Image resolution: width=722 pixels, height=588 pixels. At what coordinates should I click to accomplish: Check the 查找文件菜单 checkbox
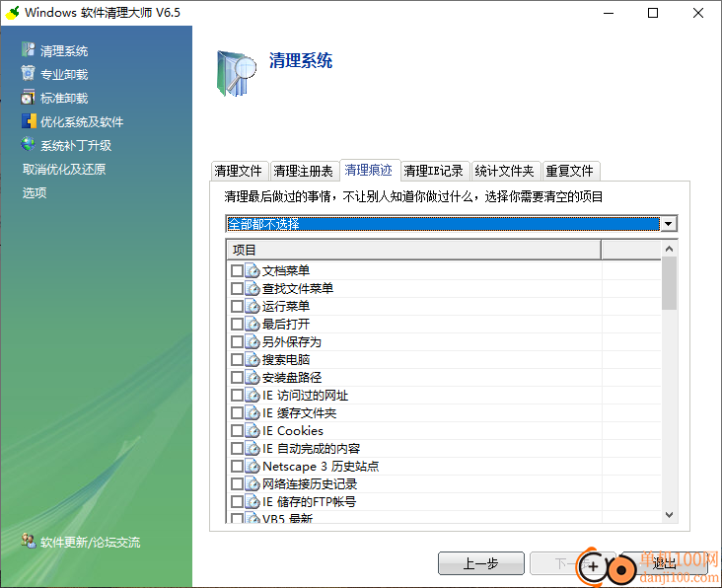point(237,289)
